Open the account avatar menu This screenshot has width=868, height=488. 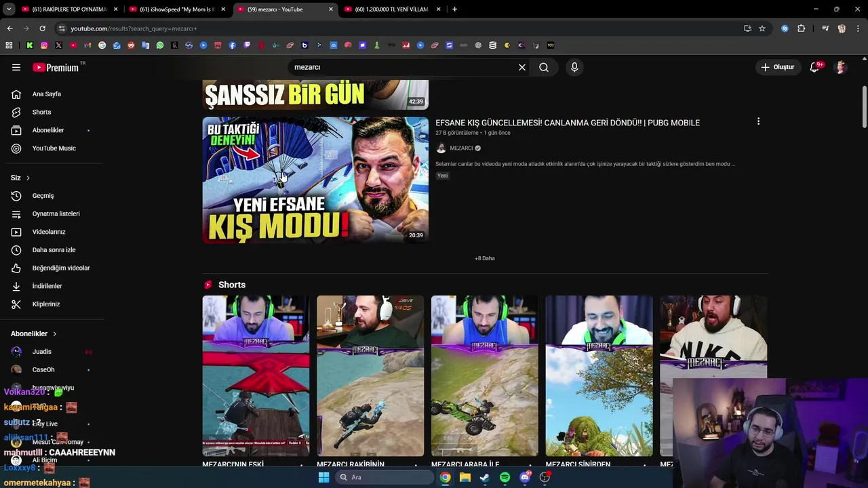(841, 67)
